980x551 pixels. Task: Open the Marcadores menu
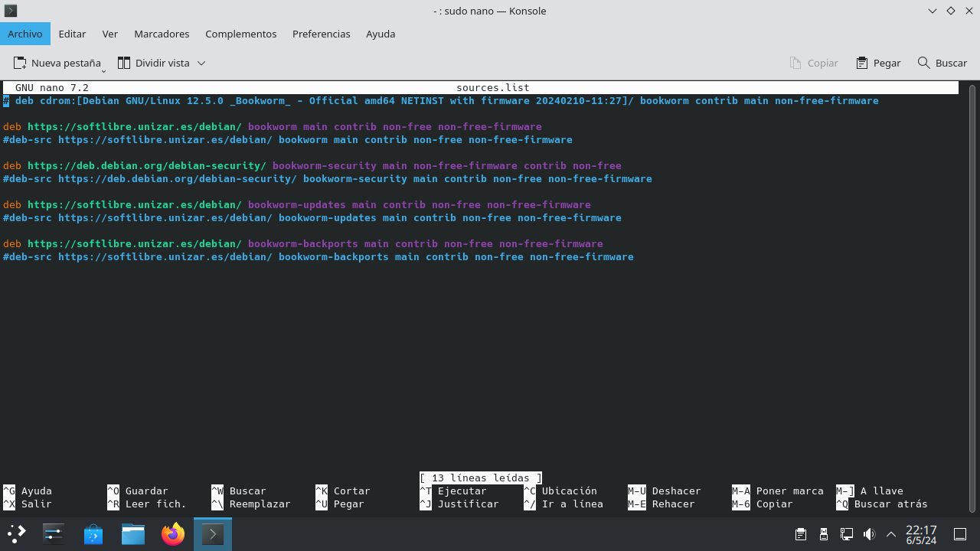162,34
